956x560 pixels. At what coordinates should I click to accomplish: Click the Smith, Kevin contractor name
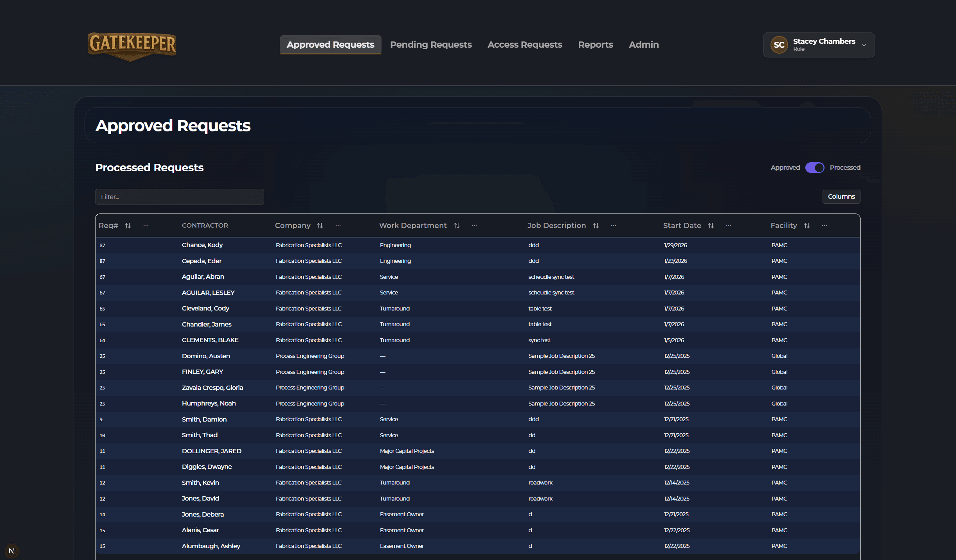200,483
